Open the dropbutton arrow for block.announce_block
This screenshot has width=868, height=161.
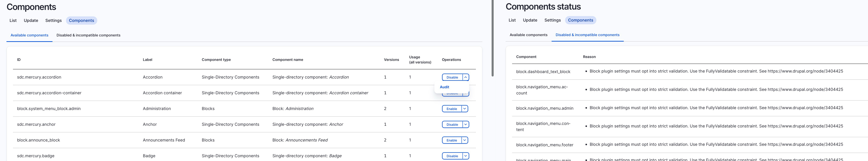(x=464, y=140)
